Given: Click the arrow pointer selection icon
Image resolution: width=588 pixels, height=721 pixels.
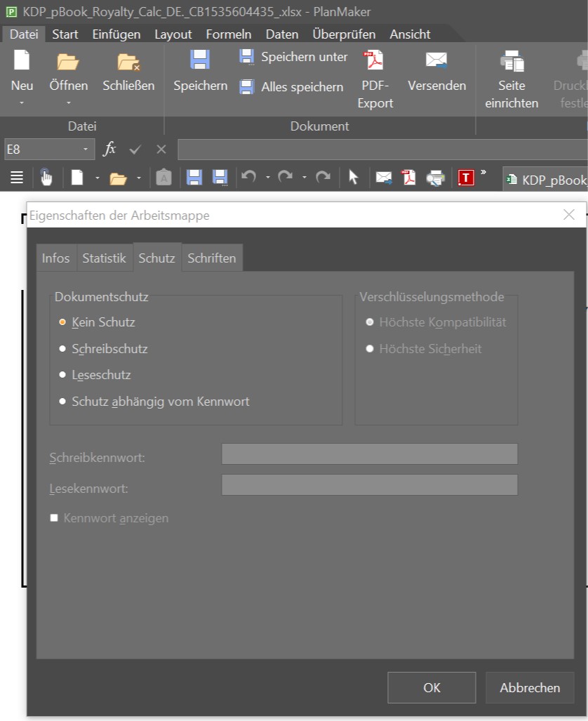Looking at the screenshot, I should (353, 177).
